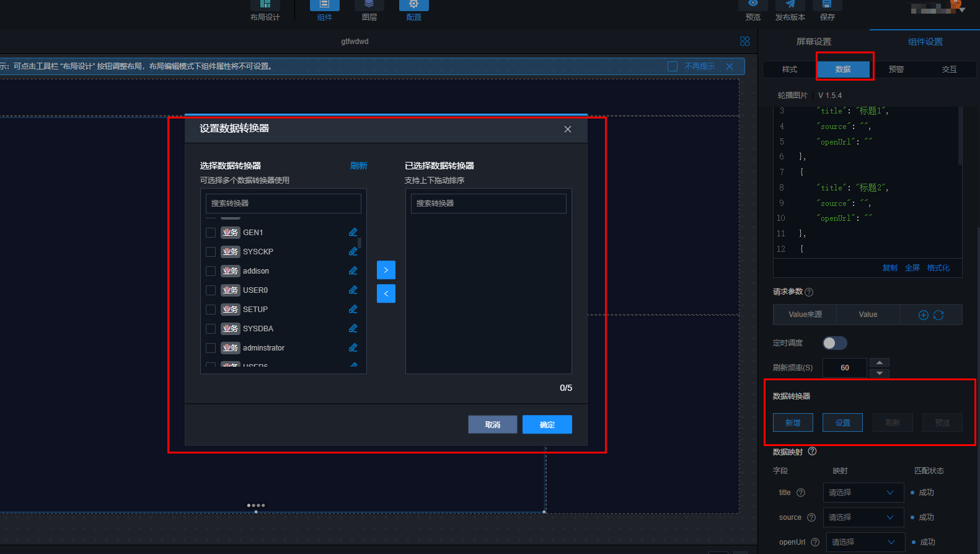The width and height of the screenshot is (980, 554).
Task: Click the code editor vertical scrollbar
Action: (x=960, y=135)
